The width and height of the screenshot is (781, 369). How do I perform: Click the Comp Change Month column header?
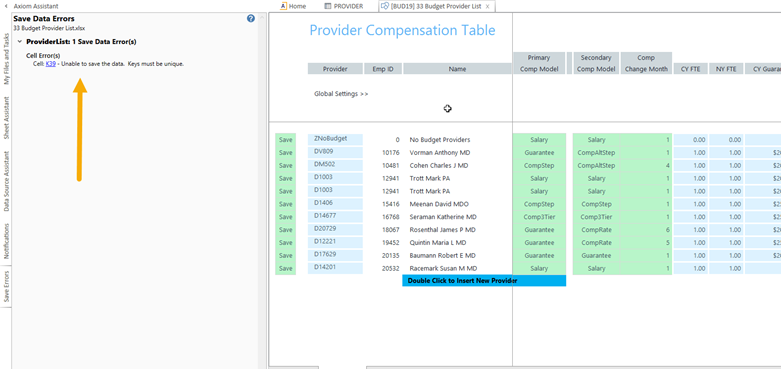pyautogui.click(x=646, y=63)
